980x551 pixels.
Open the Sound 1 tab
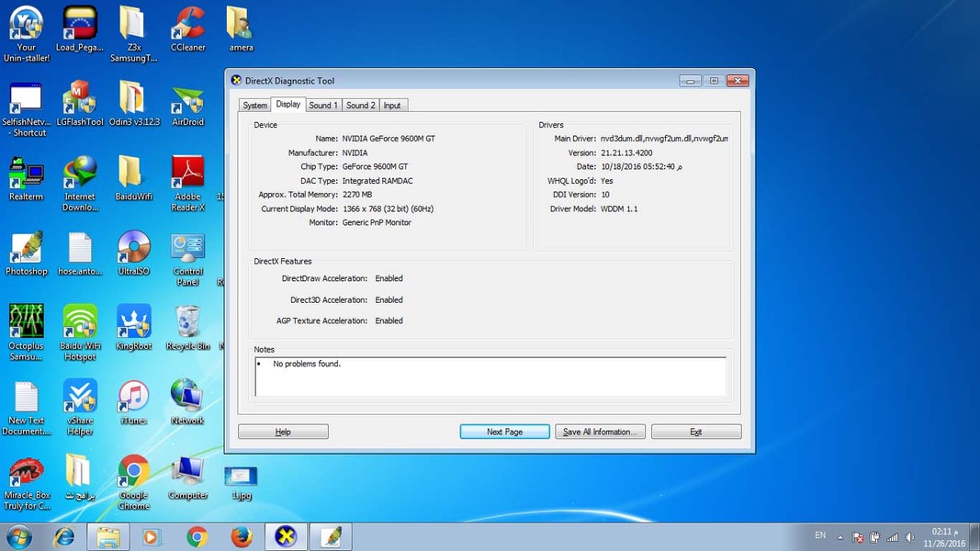pyautogui.click(x=323, y=105)
